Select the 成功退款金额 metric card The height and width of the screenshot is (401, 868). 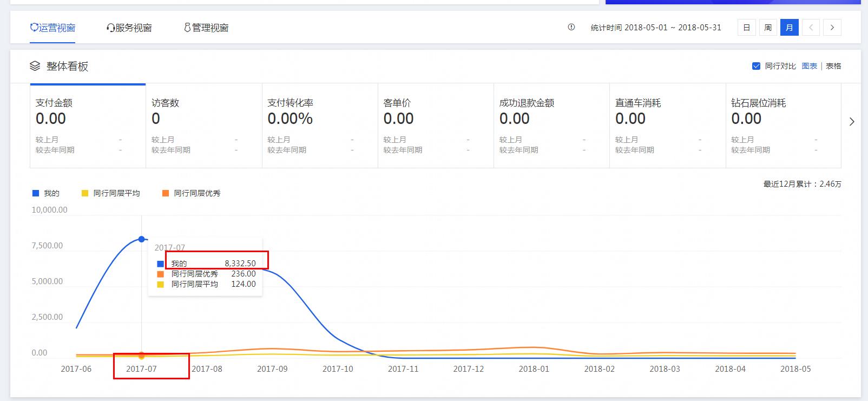click(x=551, y=126)
